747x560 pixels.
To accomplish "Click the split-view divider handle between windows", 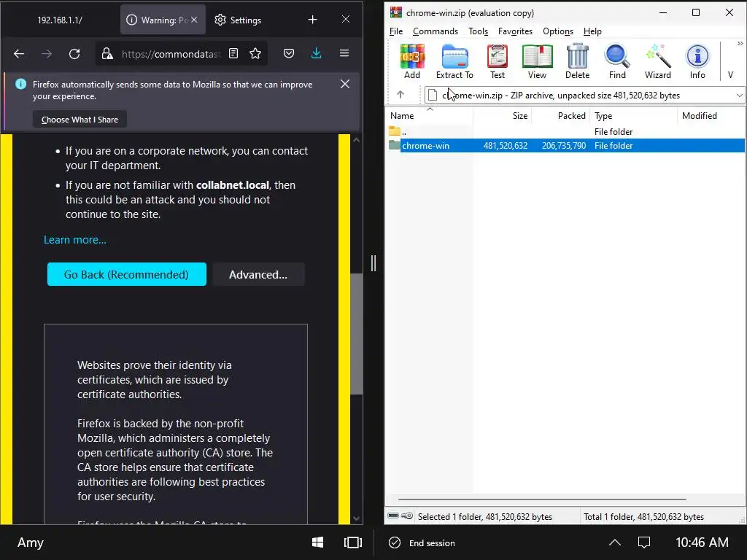I will (x=373, y=262).
